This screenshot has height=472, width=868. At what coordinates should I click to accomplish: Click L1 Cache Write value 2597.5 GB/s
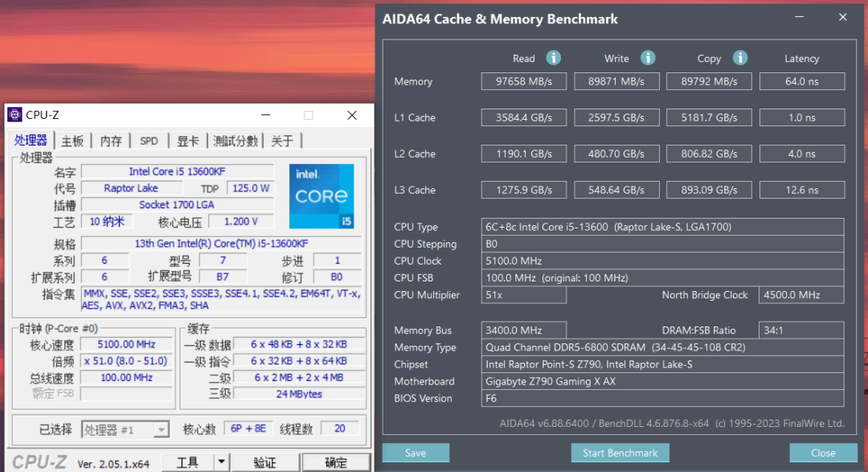(616, 117)
